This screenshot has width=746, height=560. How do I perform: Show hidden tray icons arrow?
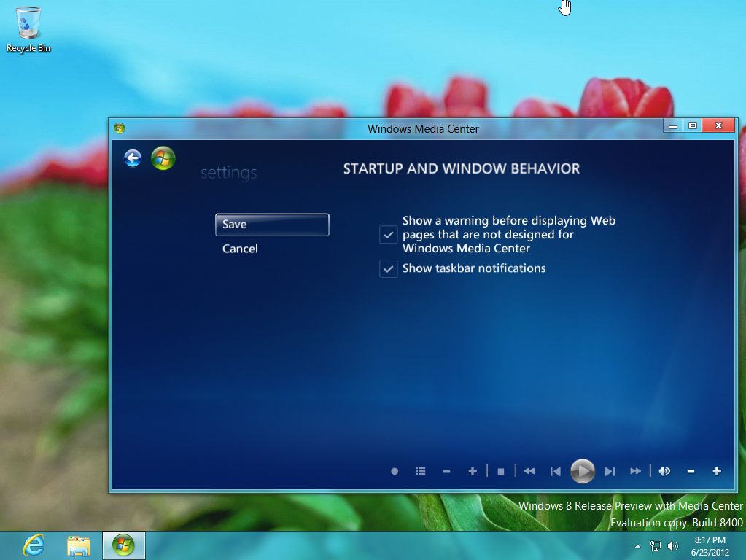pos(637,546)
